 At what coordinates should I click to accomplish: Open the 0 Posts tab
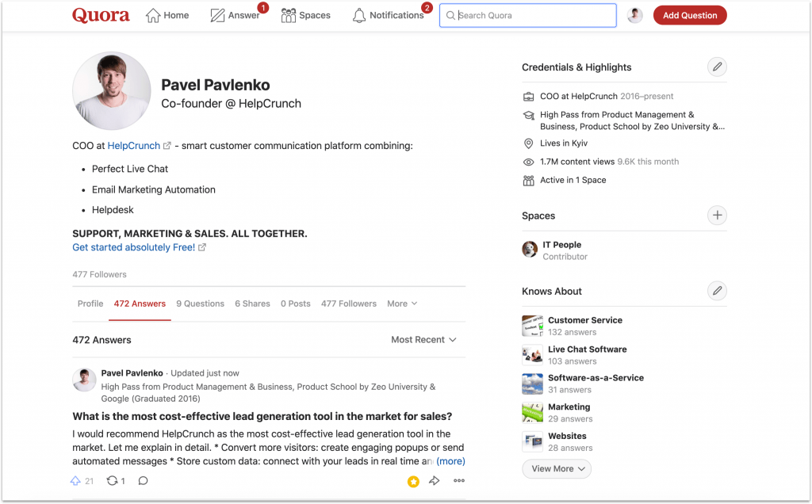pyautogui.click(x=296, y=304)
